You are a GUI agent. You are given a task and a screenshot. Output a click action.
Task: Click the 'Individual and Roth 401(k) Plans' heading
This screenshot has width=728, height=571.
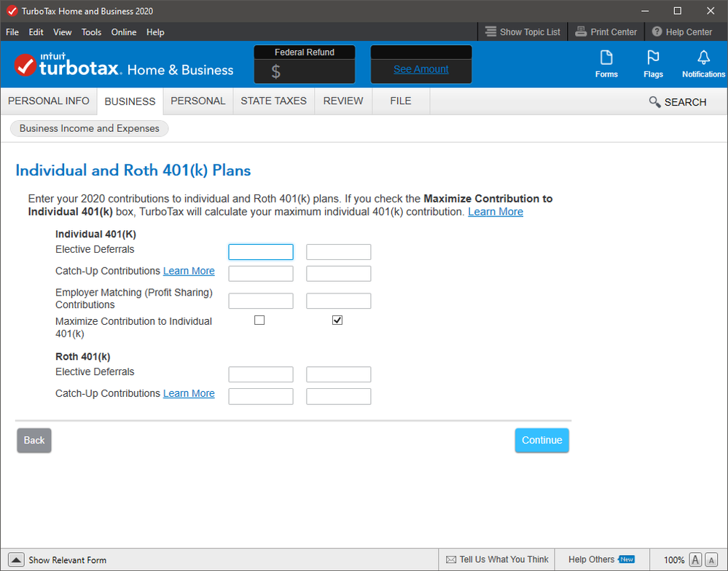133,170
